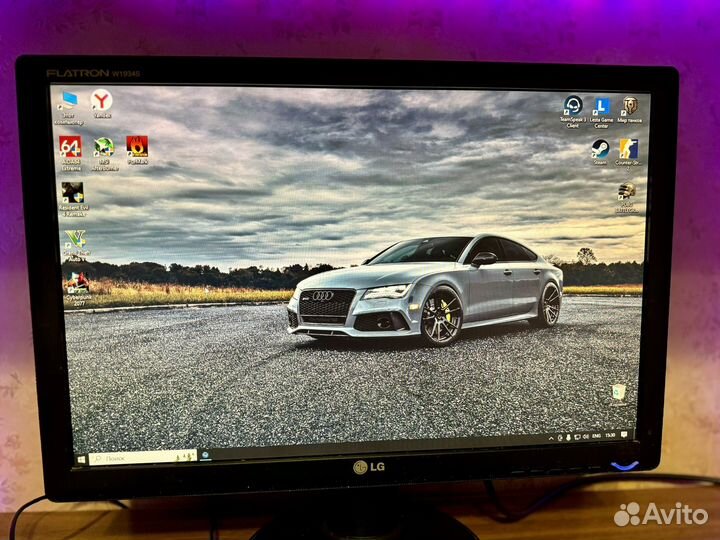The image size is (720, 540).
Task: Open the Recycle Bin
Action: point(619,394)
